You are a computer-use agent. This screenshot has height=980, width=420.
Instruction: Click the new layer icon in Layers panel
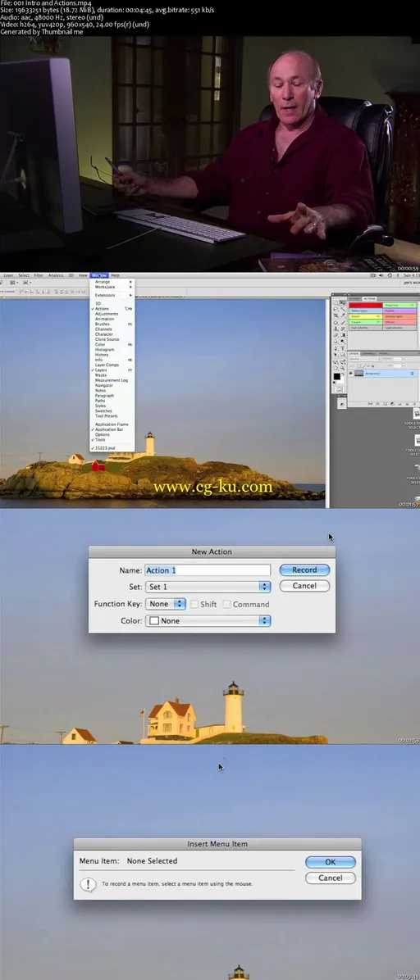(407, 404)
